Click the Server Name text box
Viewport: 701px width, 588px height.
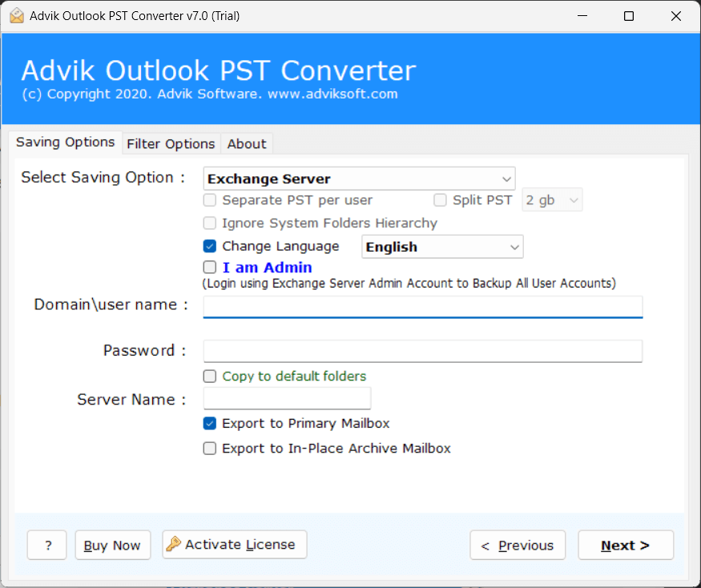coord(287,398)
